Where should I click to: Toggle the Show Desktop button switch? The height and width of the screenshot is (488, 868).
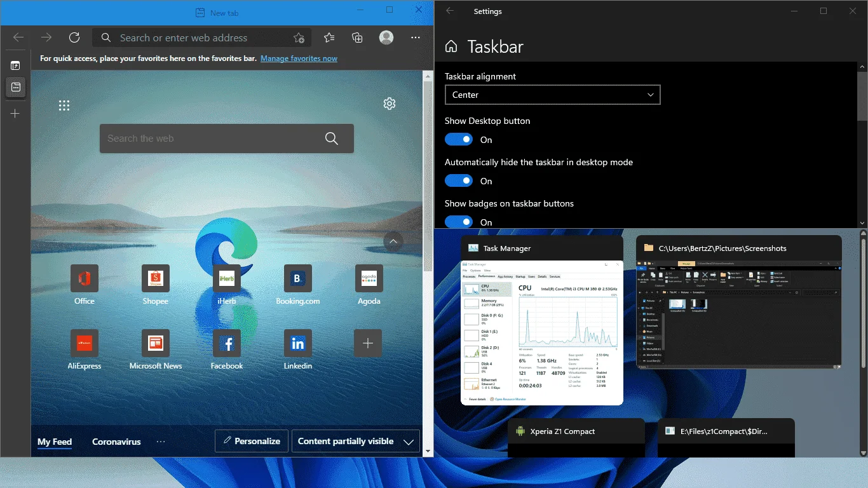click(459, 139)
